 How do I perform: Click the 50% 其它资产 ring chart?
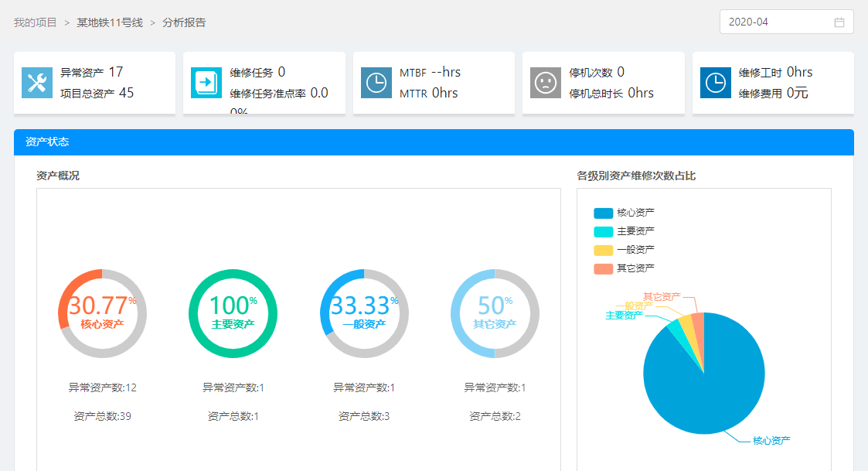coord(495,313)
